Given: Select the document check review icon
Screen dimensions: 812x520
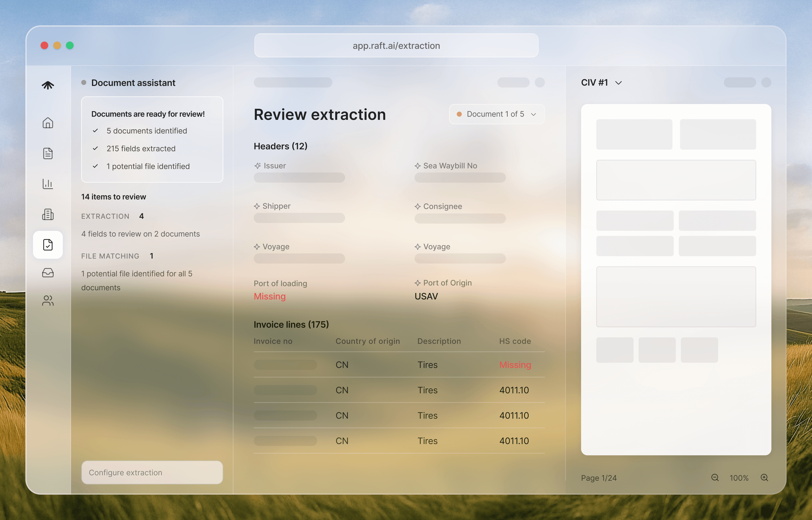Looking at the screenshot, I should pyautogui.click(x=48, y=245).
